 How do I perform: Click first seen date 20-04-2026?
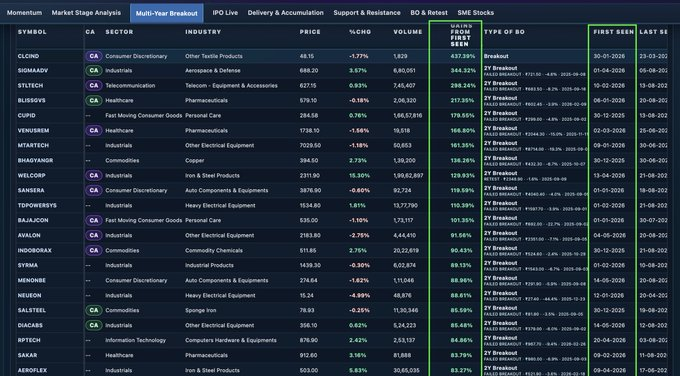pyautogui.click(x=609, y=340)
